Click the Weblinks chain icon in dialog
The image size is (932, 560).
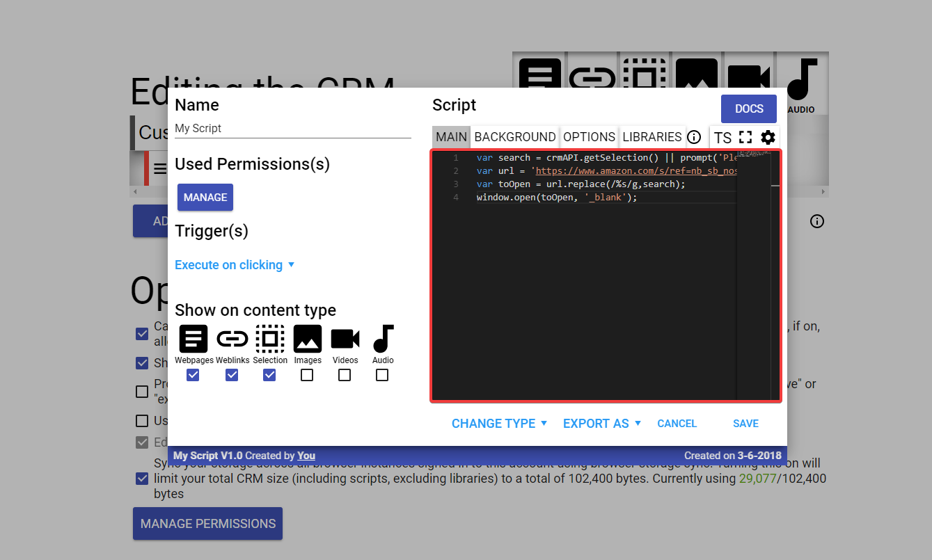coord(232,339)
